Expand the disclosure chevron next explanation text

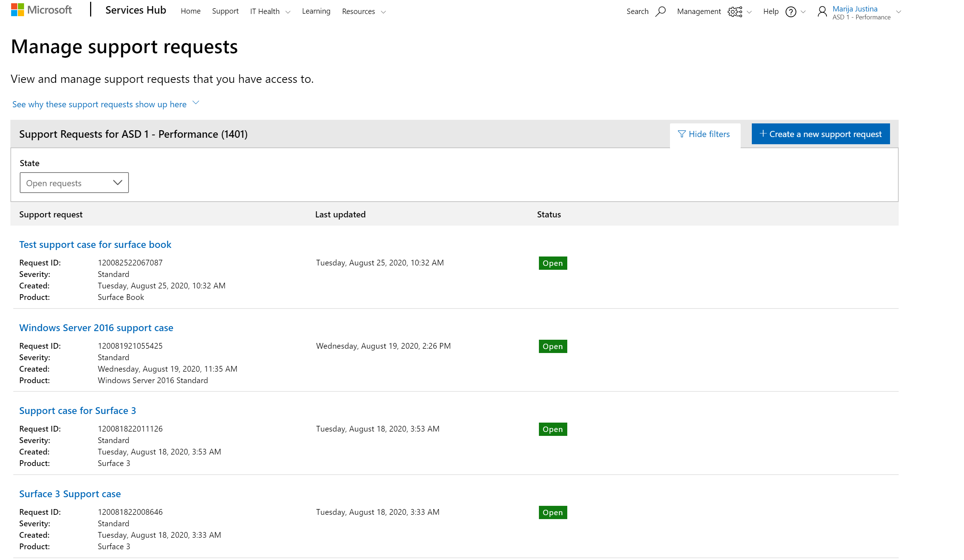pos(196,103)
